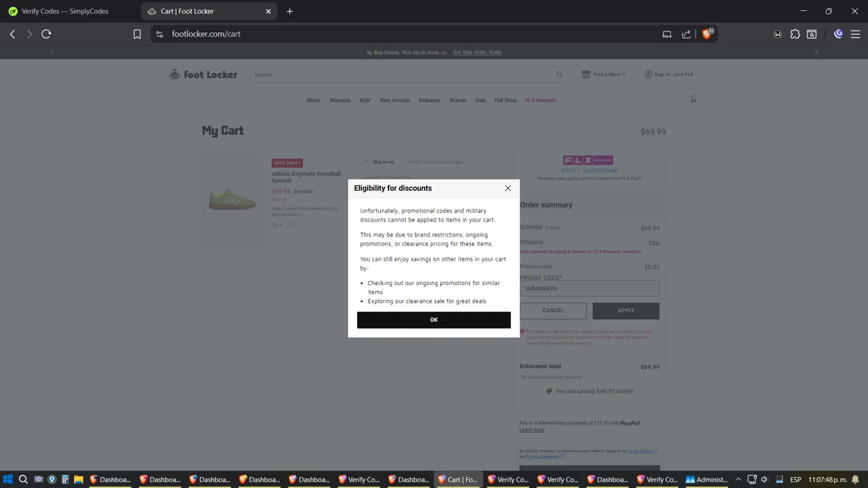The image size is (868, 488).
Task: Open the Sale menu
Action: coord(480,101)
